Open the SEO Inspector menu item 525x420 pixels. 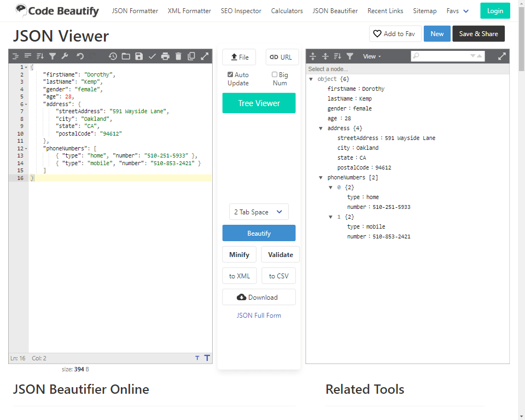(x=241, y=10)
